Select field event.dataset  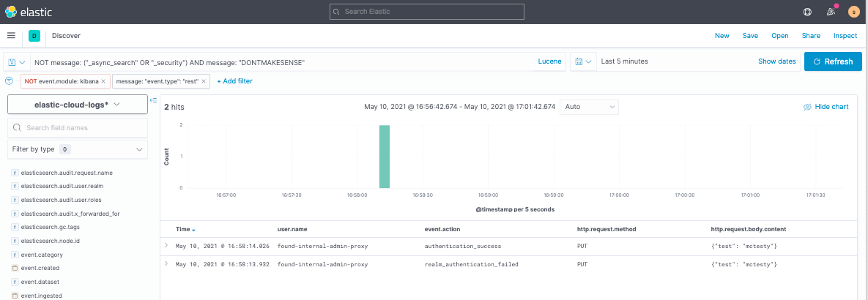pos(40,282)
